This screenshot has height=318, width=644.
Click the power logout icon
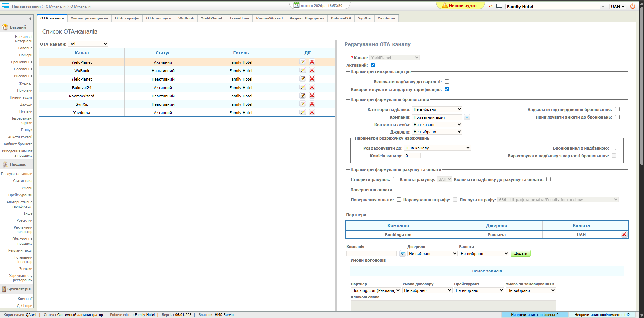pyautogui.click(x=633, y=6)
